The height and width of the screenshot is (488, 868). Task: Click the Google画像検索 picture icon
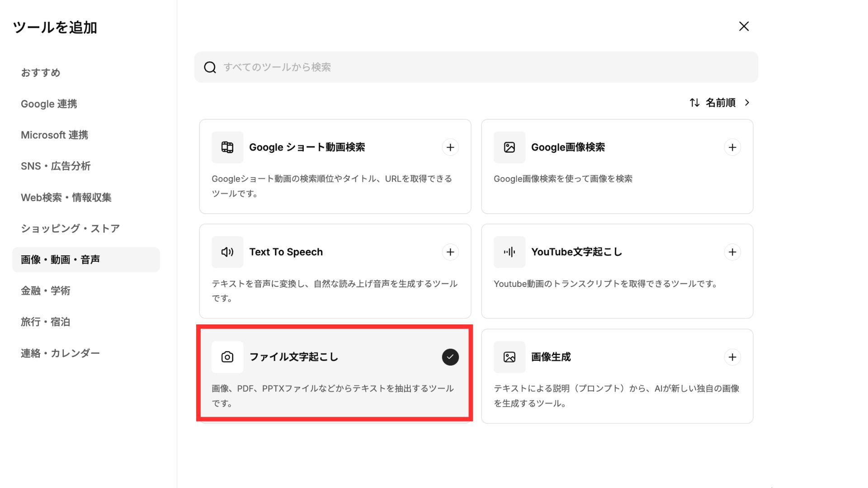tap(509, 147)
